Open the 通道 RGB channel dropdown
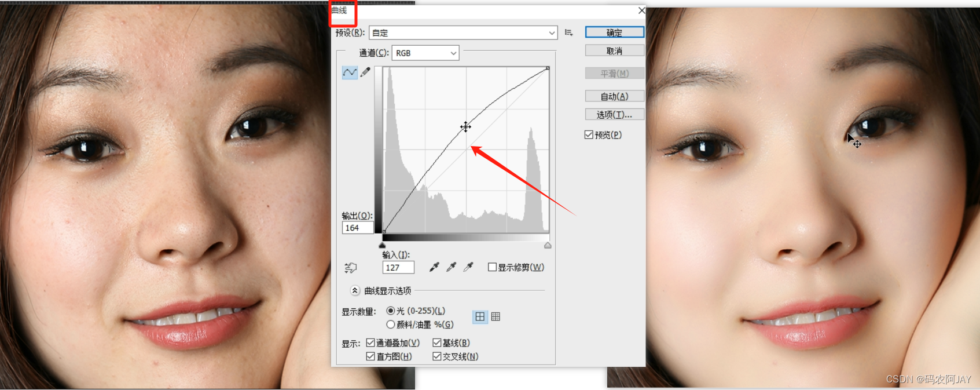 [425, 53]
